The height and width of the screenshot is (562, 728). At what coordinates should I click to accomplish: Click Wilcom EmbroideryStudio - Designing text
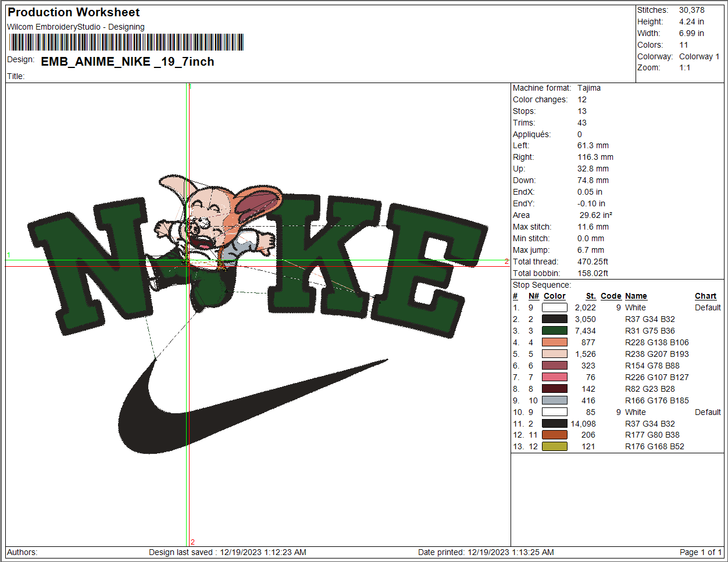[x=76, y=27]
